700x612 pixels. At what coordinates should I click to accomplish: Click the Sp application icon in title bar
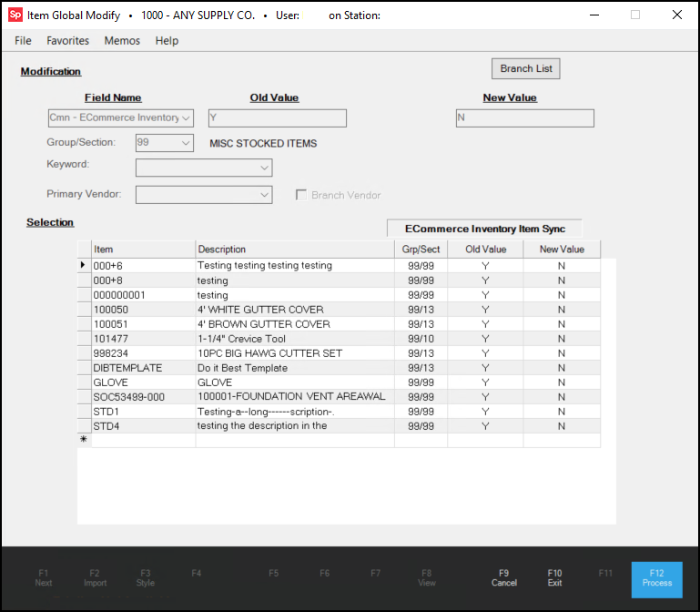pos(15,15)
